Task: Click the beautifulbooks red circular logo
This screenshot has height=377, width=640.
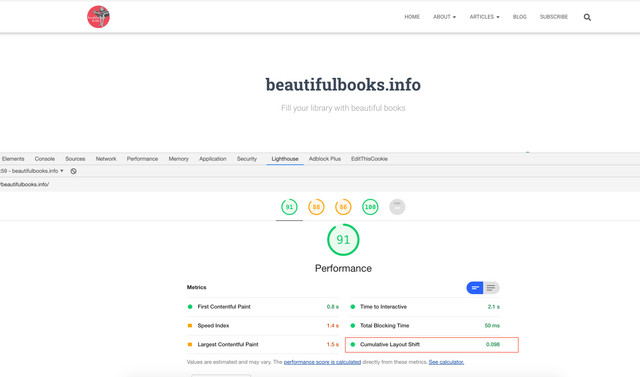Action: pyautogui.click(x=98, y=17)
